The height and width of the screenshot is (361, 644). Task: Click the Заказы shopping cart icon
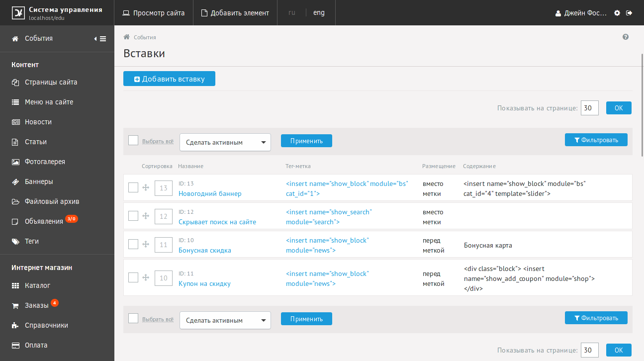[x=15, y=306]
